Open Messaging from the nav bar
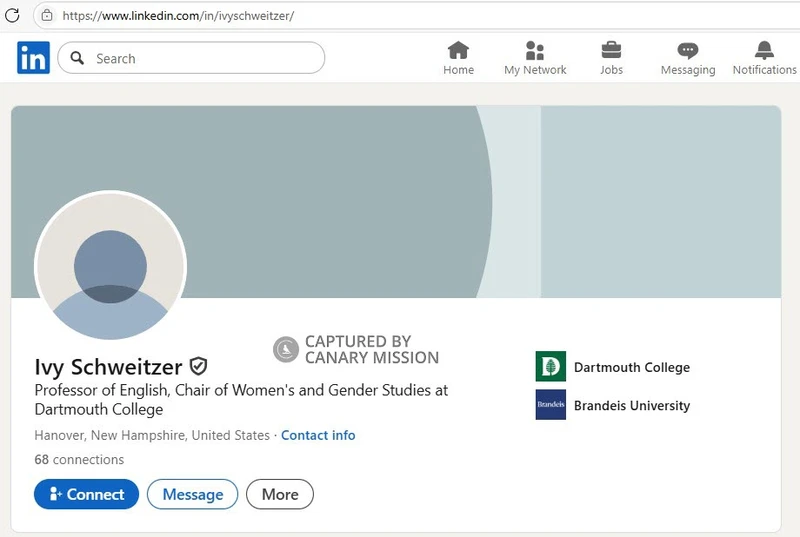Viewport: 800px width, 537px height. coord(688,58)
